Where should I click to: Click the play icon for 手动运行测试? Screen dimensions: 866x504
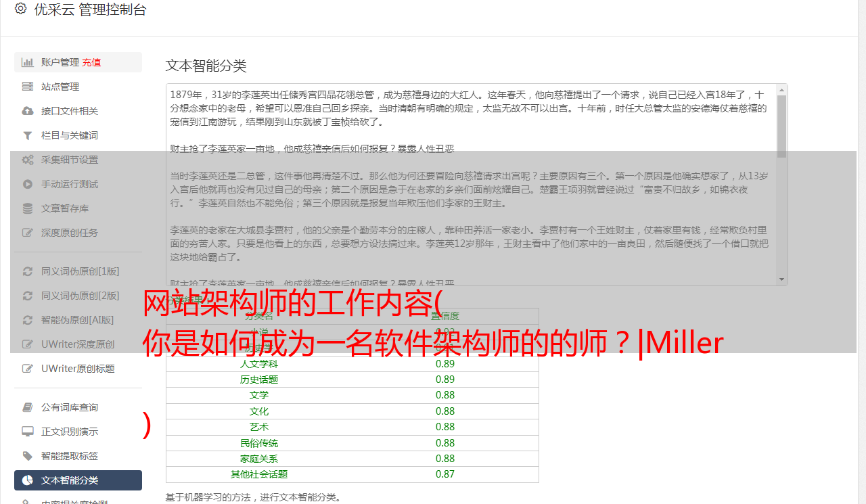tap(28, 184)
